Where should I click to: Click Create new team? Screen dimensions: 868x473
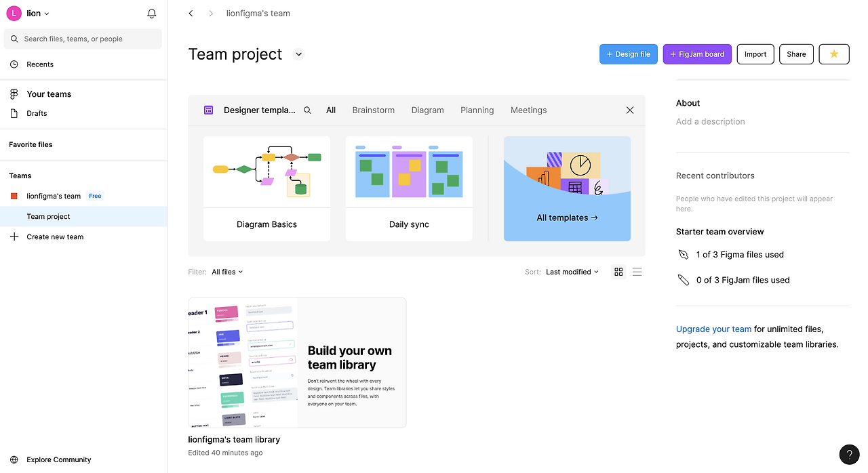tap(55, 236)
